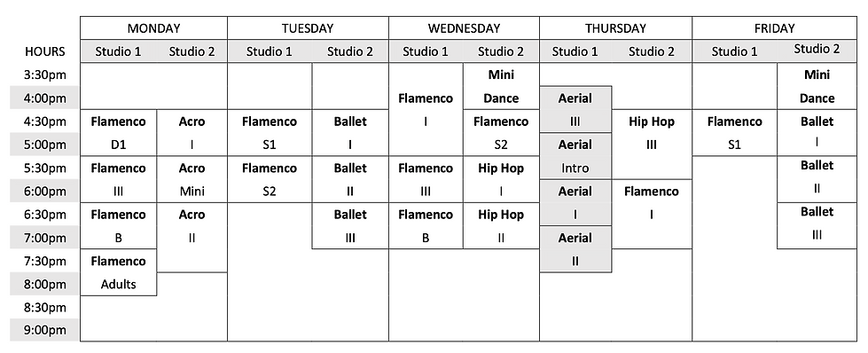Select the HOURS column heading
This screenshot has height=353, width=868.
[x=45, y=51]
